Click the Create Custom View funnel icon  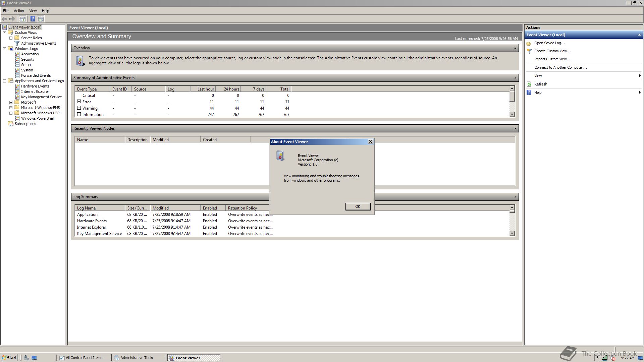point(529,51)
